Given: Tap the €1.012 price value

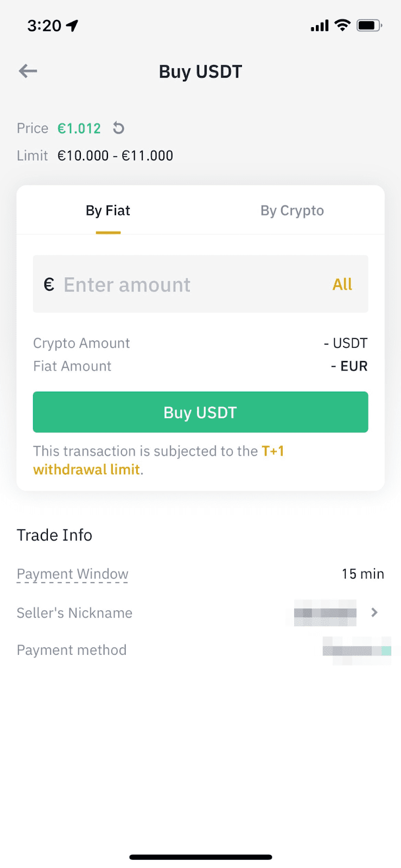Looking at the screenshot, I should [79, 129].
